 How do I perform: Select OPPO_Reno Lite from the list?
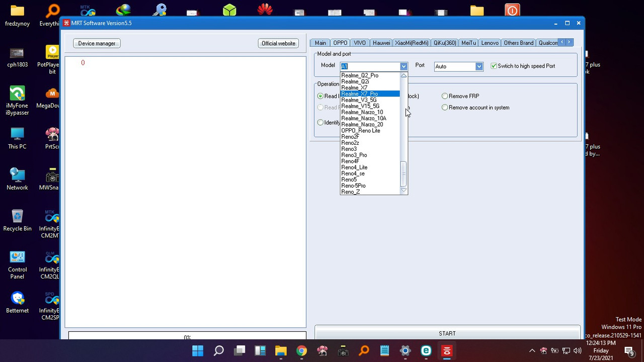click(370, 131)
